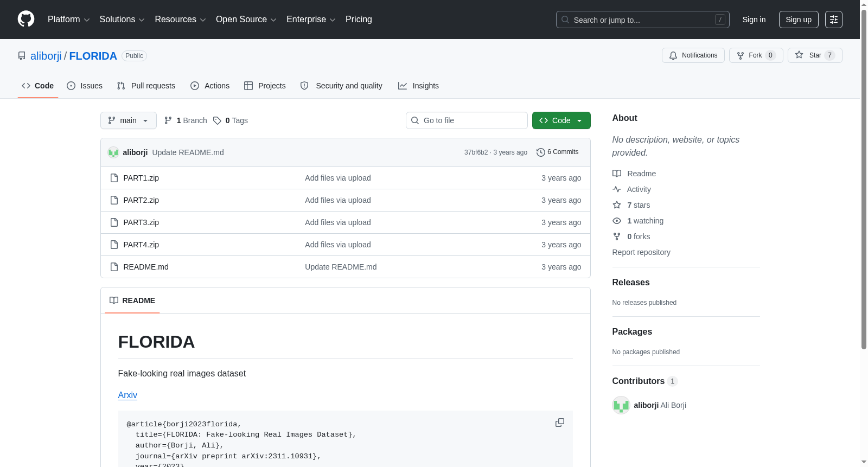Click the repository book icon beside aliborji
The image size is (868, 467).
pyautogui.click(x=22, y=56)
